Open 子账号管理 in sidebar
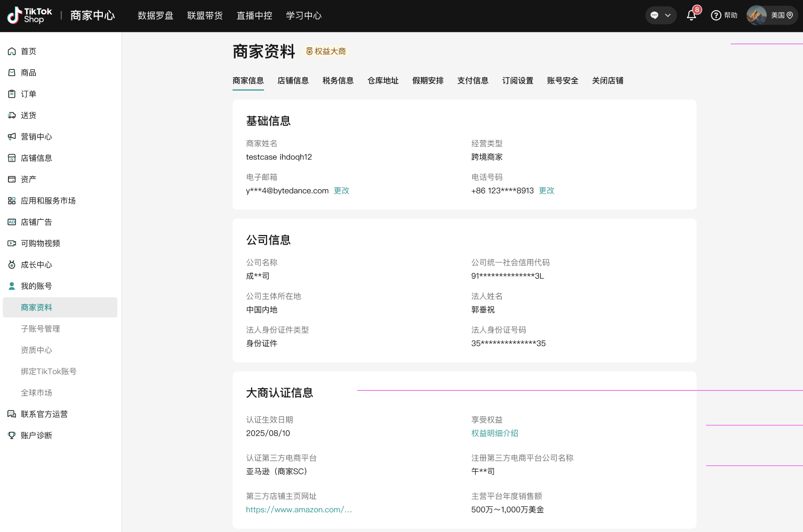 (41, 328)
